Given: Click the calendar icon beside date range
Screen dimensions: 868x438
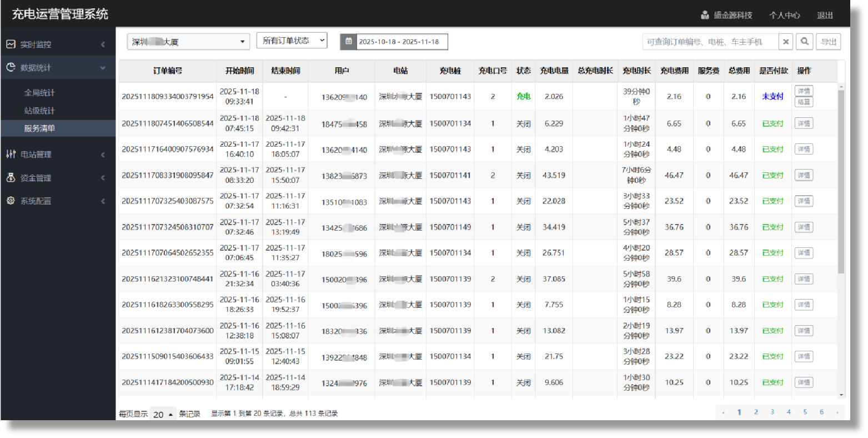Looking at the screenshot, I should [x=349, y=42].
